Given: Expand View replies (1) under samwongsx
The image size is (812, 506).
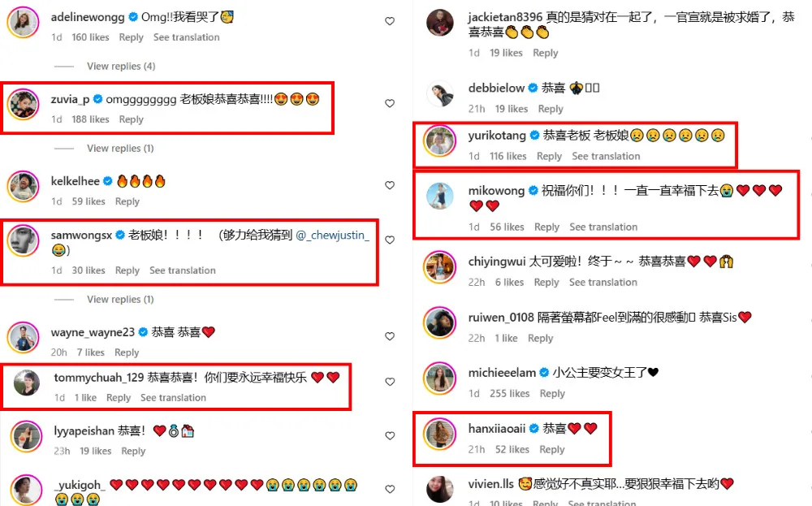Looking at the screenshot, I should pos(120,300).
